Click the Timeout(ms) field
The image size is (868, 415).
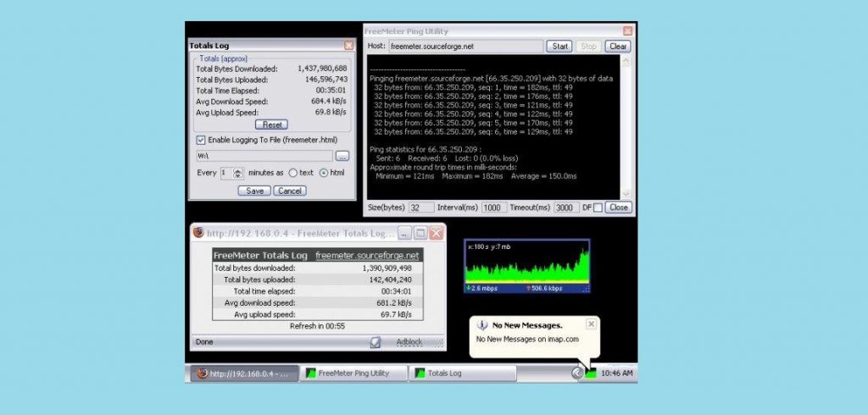566,207
